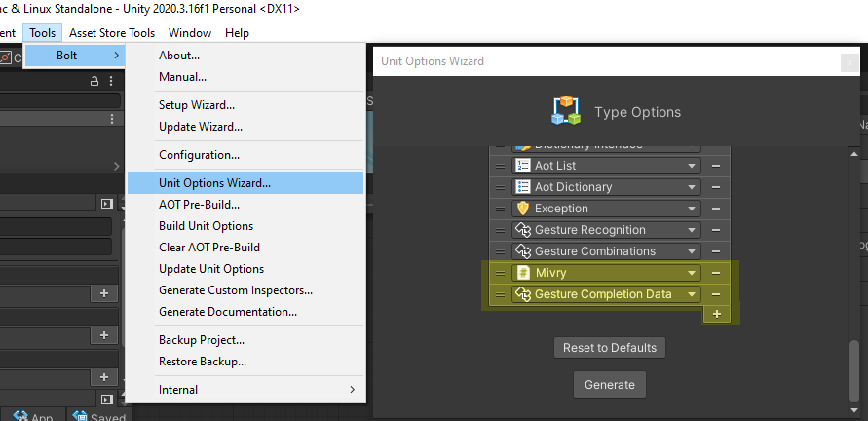Screen dimensions: 868x421
Task: Click the Exception shield icon
Action: pyautogui.click(x=522, y=209)
